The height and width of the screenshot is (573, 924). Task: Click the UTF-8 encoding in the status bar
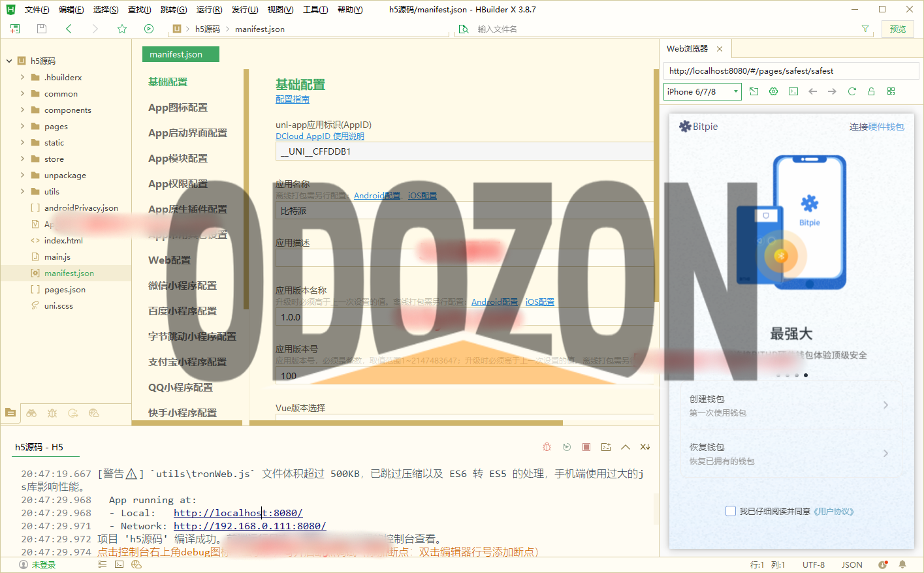coord(813,565)
